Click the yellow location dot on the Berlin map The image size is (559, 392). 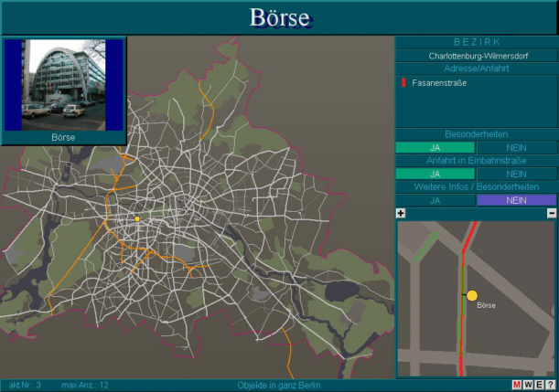137,219
